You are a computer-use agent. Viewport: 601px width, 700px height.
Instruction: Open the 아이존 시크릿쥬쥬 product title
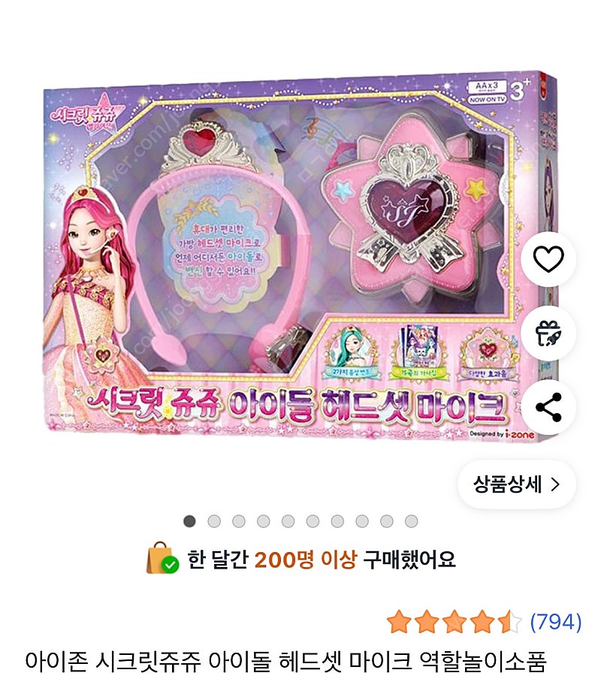pyautogui.click(x=285, y=662)
